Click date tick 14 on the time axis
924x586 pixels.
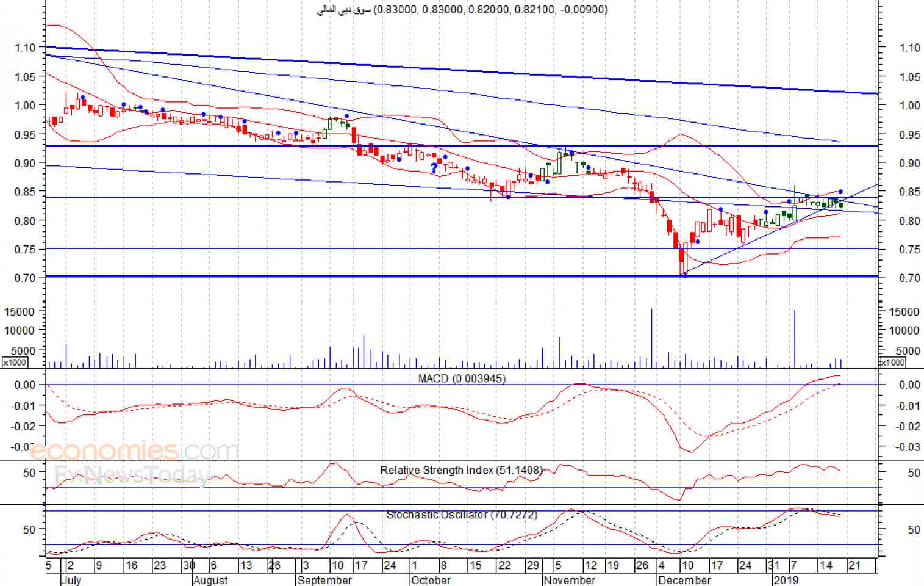coord(826,565)
